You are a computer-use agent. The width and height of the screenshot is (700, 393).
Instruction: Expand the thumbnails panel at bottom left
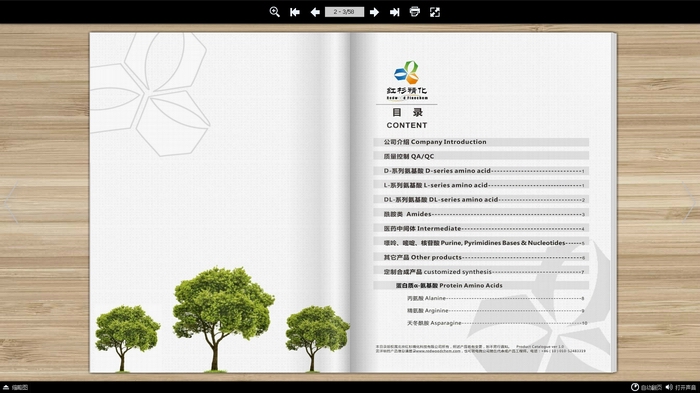point(16,387)
